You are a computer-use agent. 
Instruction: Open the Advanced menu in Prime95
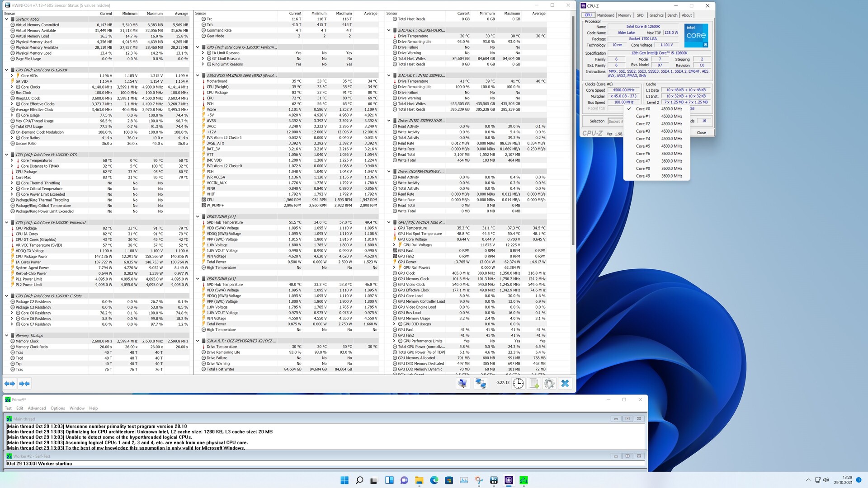(x=37, y=408)
